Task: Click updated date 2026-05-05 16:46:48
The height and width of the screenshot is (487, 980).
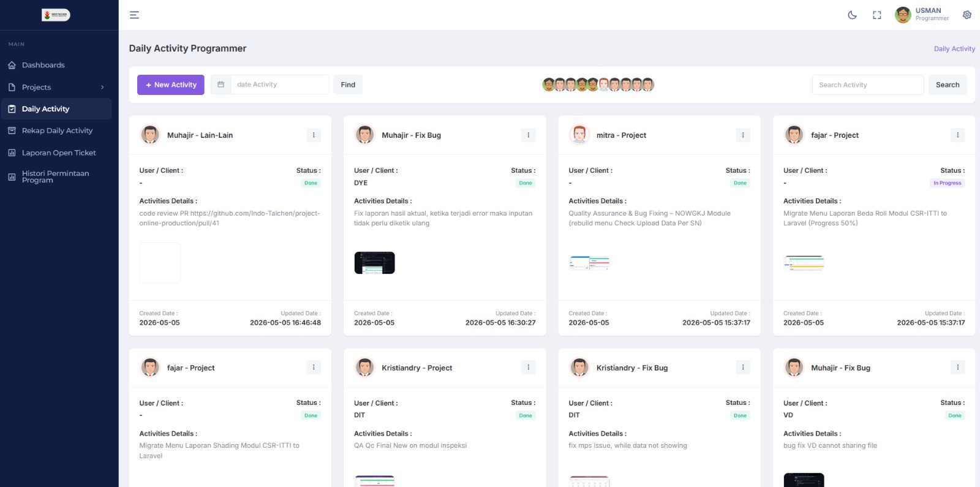Action: click(285, 323)
